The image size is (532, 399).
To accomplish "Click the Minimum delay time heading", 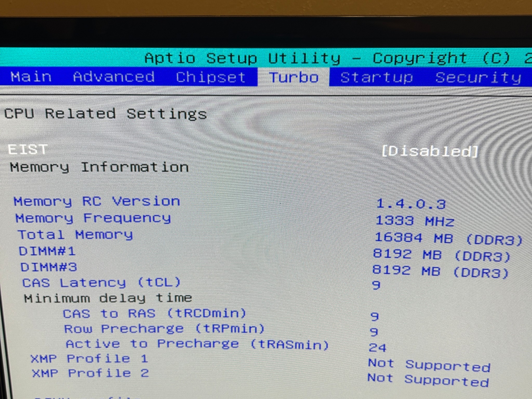I will pyautogui.click(x=108, y=298).
